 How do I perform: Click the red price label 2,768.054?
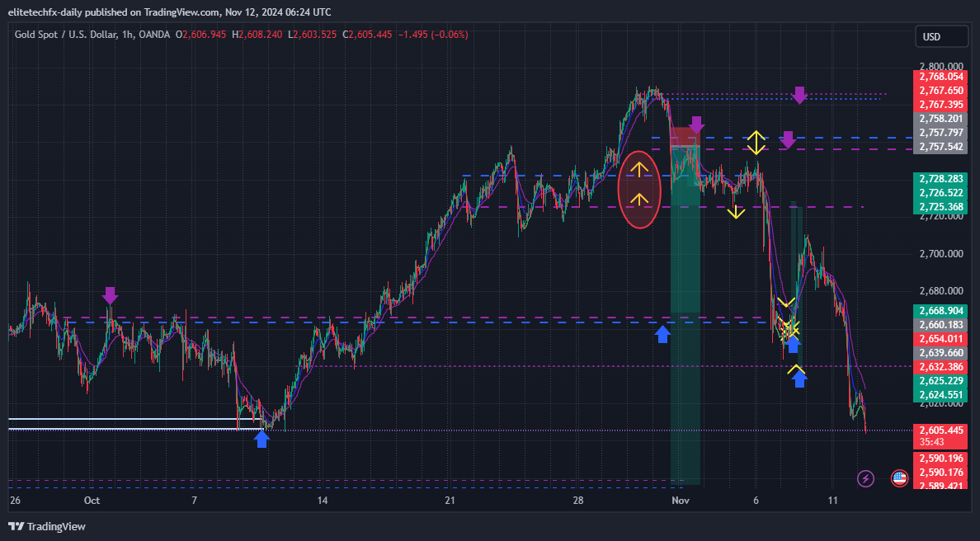940,77
